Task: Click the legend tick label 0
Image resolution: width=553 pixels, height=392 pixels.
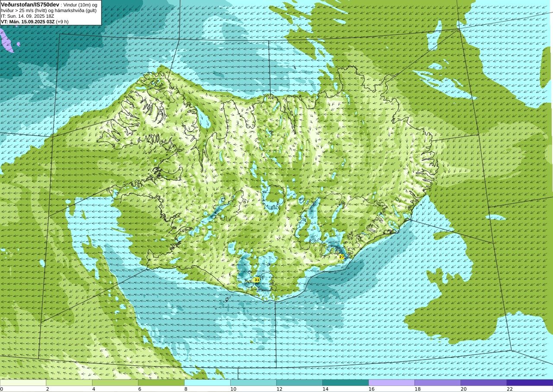Action: 2,389
